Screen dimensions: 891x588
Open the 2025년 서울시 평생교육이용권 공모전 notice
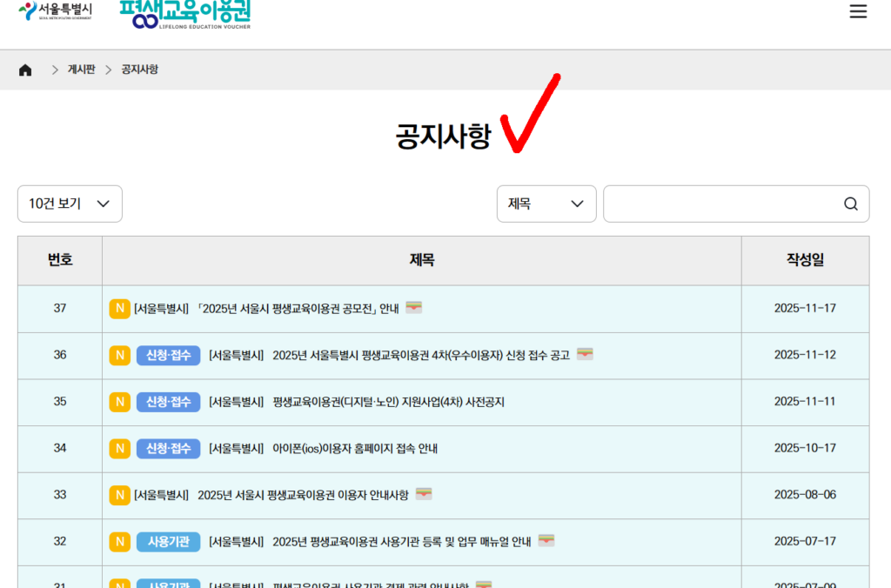tap(265, 308)
